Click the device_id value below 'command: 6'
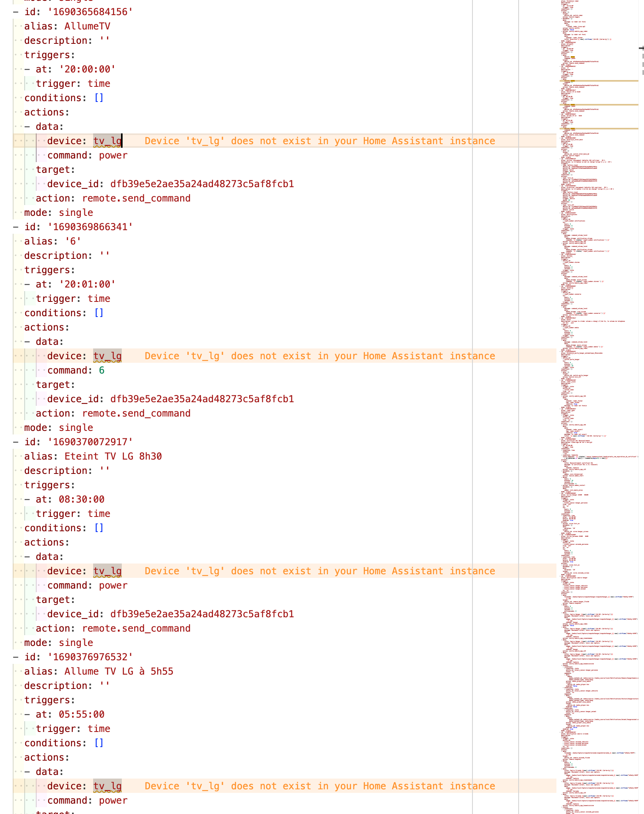Image resolution: width=644 pixels, height=814 pixels. [202, 399]
